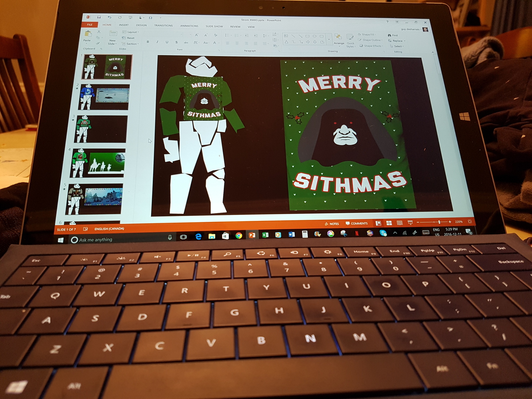
Task: Switch to Reading View in status bar
Action: [x=400, y=223]
